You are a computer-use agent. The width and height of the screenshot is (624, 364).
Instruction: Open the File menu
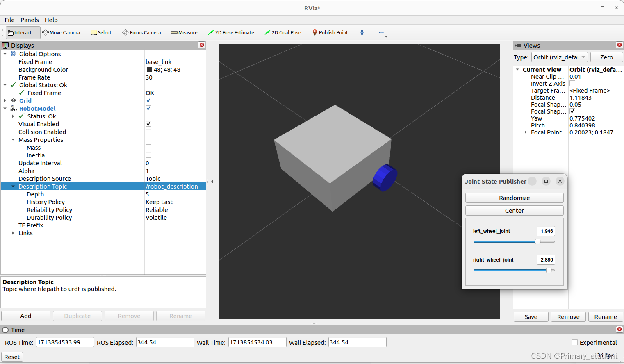(9, 20)
